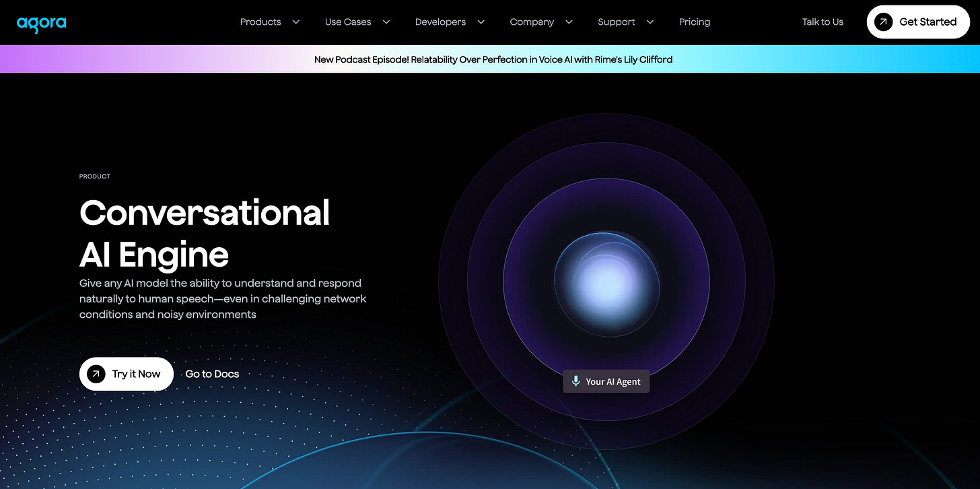Click the Conversational AI Engine heading

205,233
